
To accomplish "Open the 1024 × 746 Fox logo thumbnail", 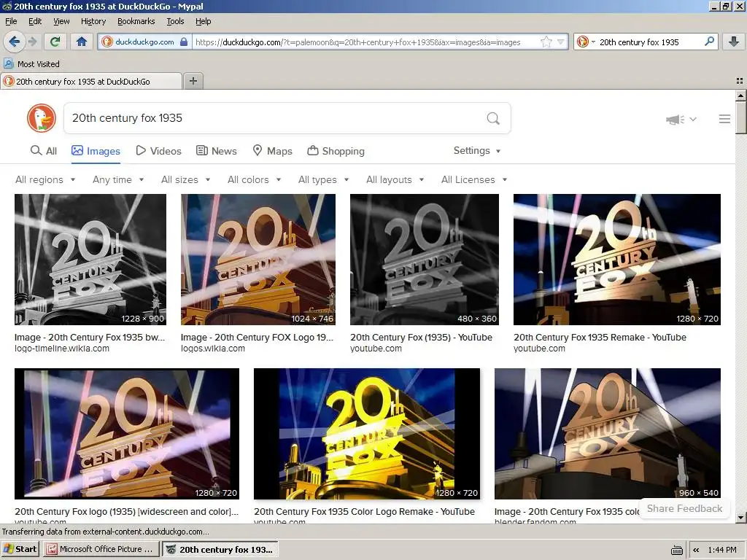I will pos(258,260).
